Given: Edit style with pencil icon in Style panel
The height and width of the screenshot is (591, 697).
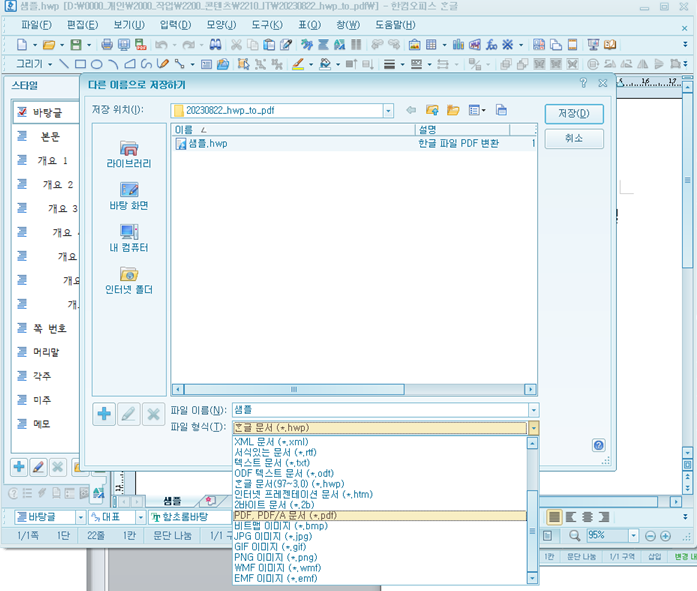Looking at the screenshot, I should (x=38, y=467).
